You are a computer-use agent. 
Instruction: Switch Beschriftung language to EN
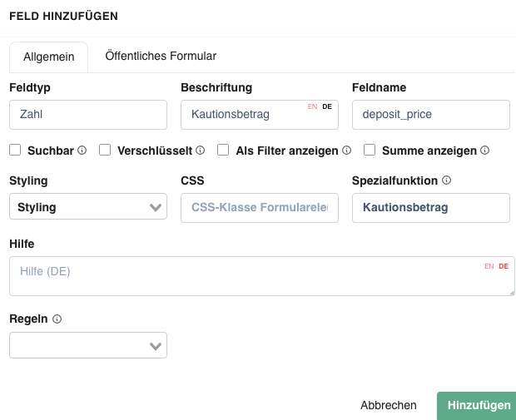(x=312, y=106)
